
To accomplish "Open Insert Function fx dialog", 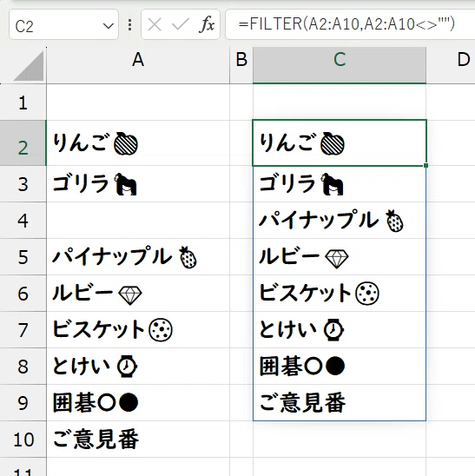I will tap(207, 24).
